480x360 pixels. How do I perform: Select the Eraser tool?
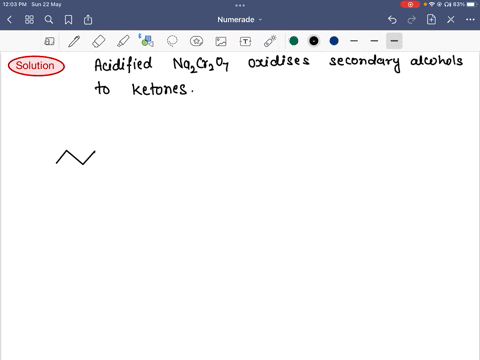[99, 41]
